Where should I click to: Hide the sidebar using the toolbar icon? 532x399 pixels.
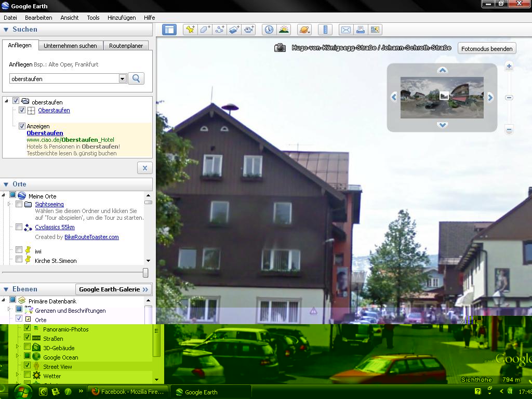[x=169, y=30]
